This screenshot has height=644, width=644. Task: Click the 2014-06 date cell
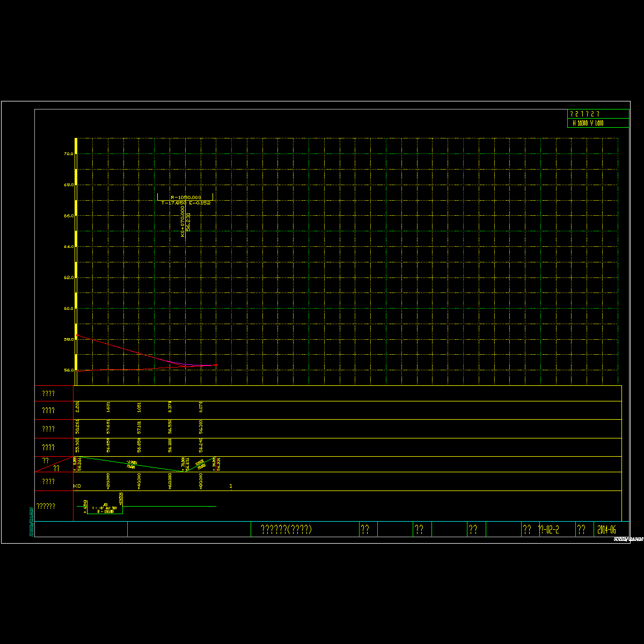pyautogui.click(x=605, y=530)
